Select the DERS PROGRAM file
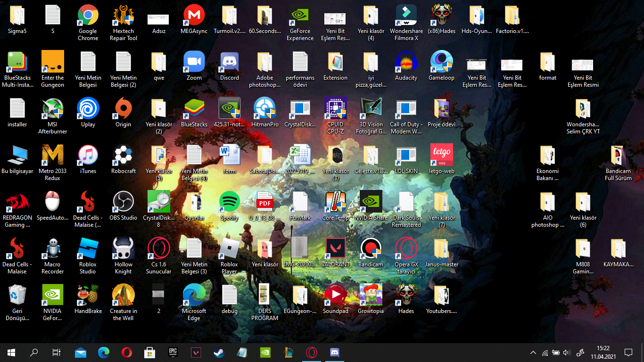The width and height of the screenshot is (644, 362). pos(265,303)
